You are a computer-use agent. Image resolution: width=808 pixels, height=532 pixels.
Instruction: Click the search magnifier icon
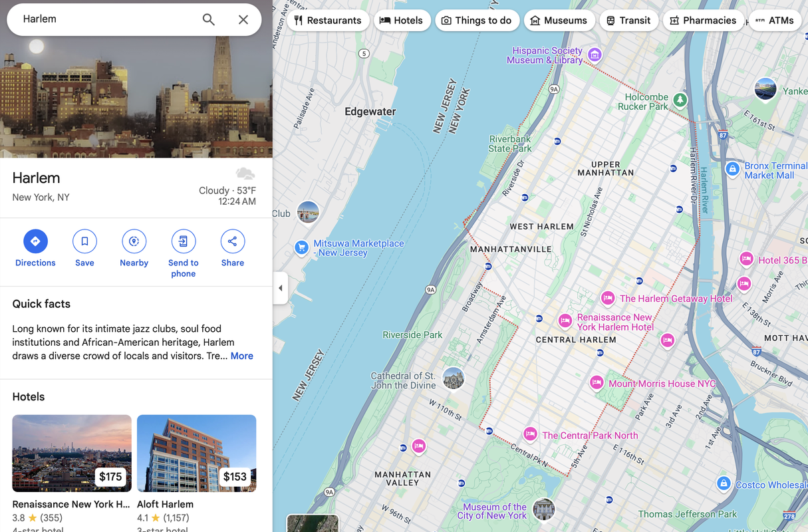(209, 19)
